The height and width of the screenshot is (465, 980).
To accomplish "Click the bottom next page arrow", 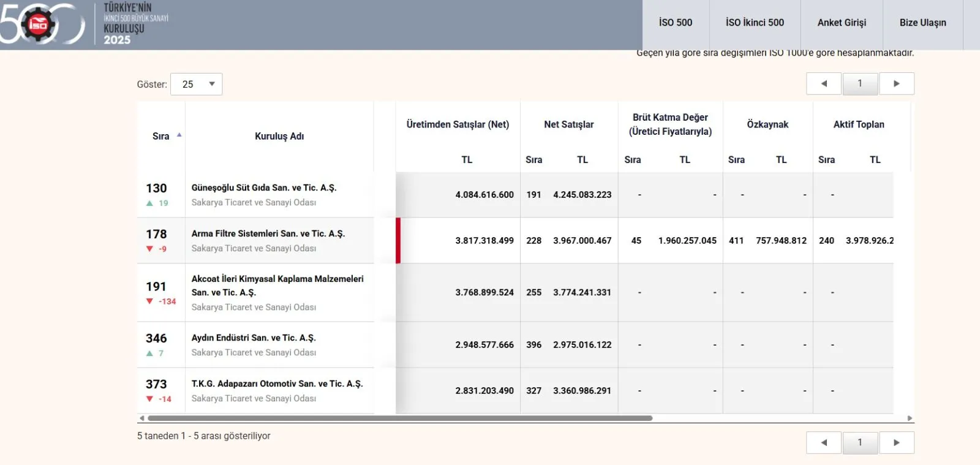I will click(x=897, y=442).
